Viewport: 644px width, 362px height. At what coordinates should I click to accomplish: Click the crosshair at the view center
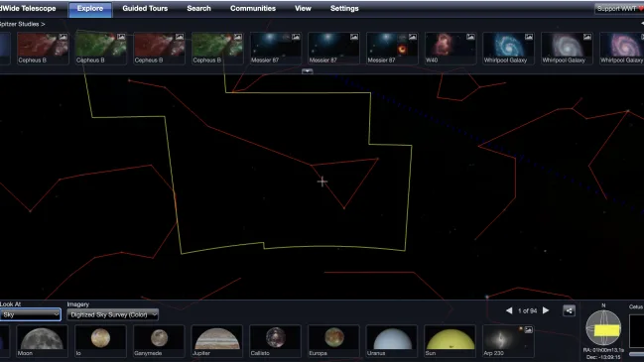(322, 181)
